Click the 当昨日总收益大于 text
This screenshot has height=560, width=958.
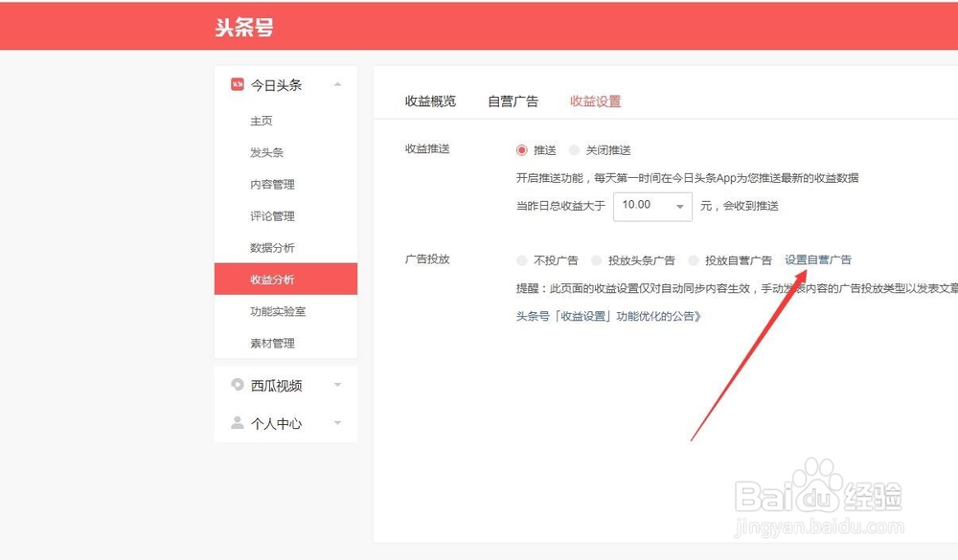[x=560, y=207]
